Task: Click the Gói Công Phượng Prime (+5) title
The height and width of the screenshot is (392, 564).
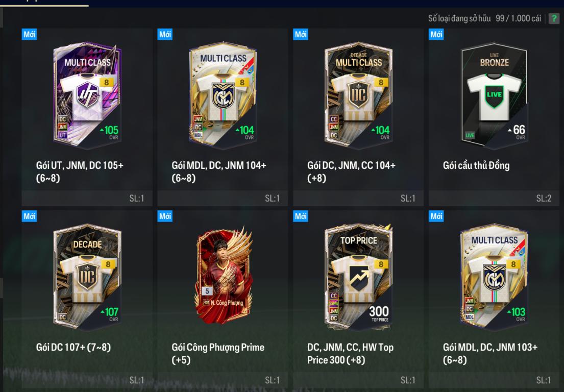Action: tap(218, 354)
